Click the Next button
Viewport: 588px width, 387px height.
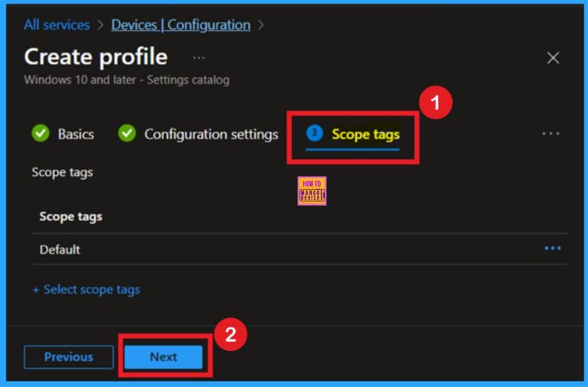(x=164, y=356)
